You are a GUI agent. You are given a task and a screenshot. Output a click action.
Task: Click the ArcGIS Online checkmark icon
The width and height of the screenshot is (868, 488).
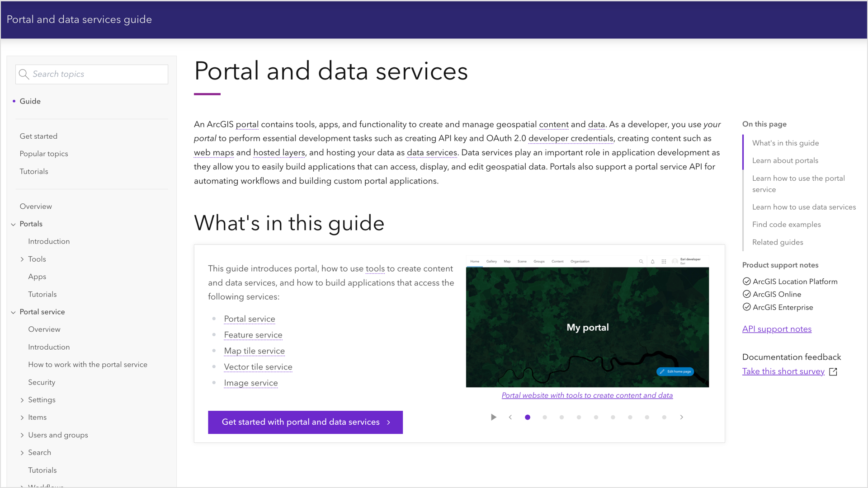(x=746, y=294)
